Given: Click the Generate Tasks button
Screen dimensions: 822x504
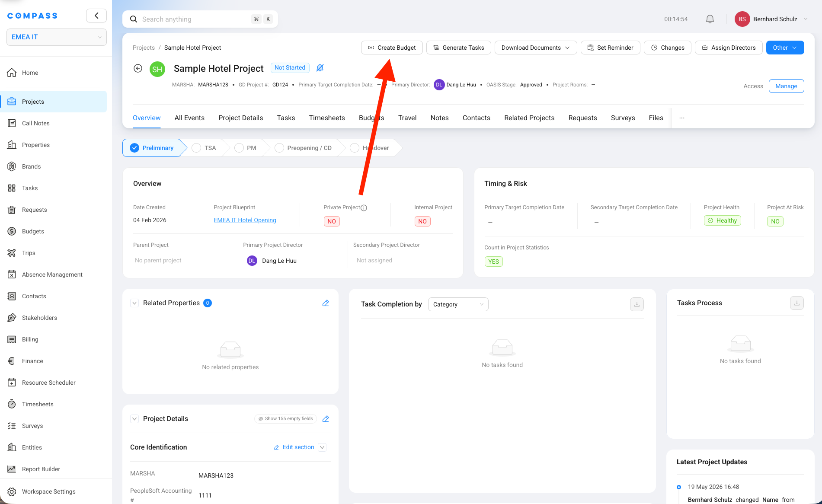Looking at the screenshot, I should [x=458, y=48].
